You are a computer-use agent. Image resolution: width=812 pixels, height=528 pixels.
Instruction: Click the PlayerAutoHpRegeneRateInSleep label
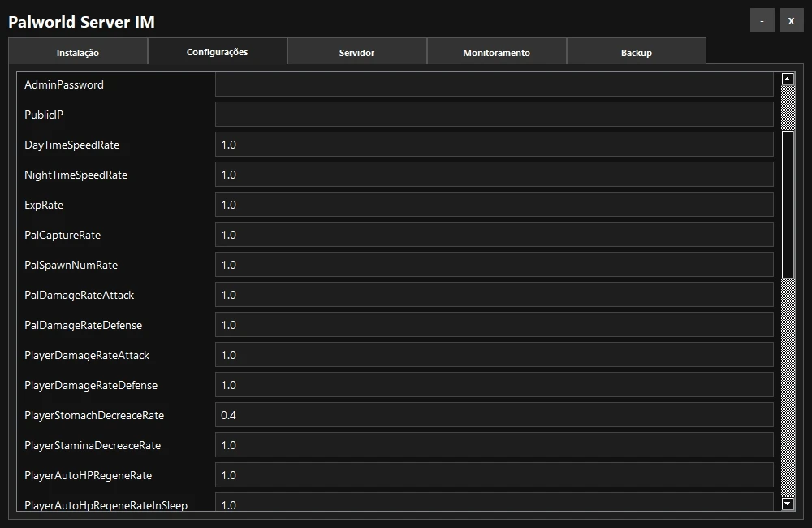click(x=106, y=505)
